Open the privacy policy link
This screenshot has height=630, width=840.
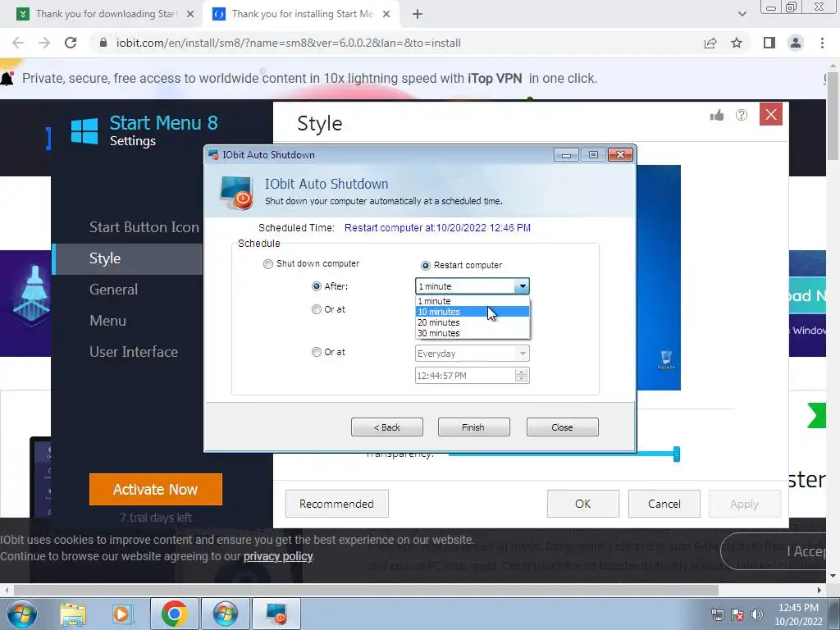278,557
